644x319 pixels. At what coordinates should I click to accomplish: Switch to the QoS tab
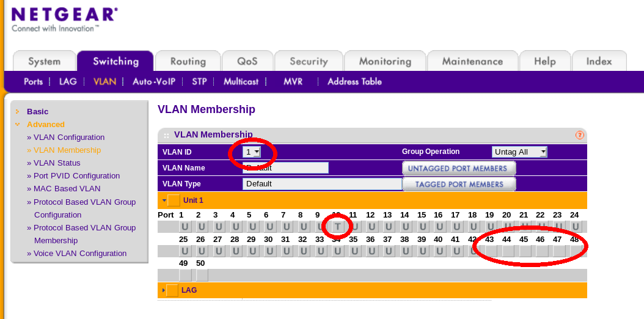(x=247, y=61)
